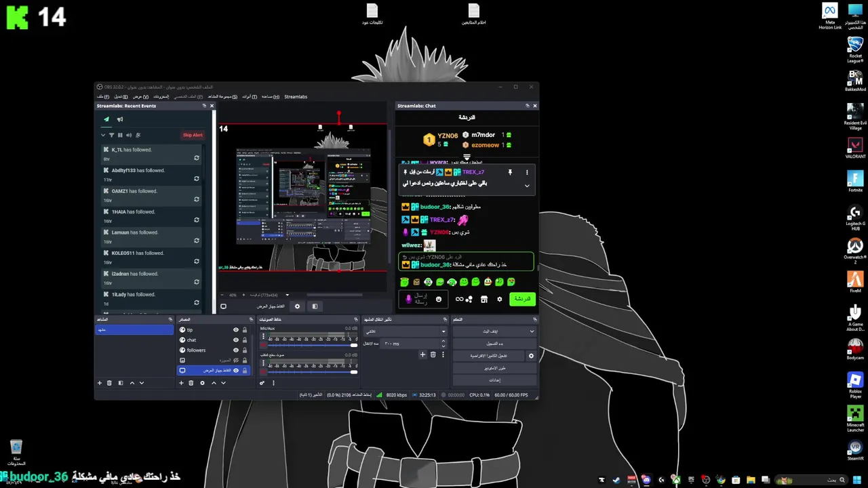868x488 pixels.
Task: Expand the pinned chat message chevron
Action: pos(527,186)
